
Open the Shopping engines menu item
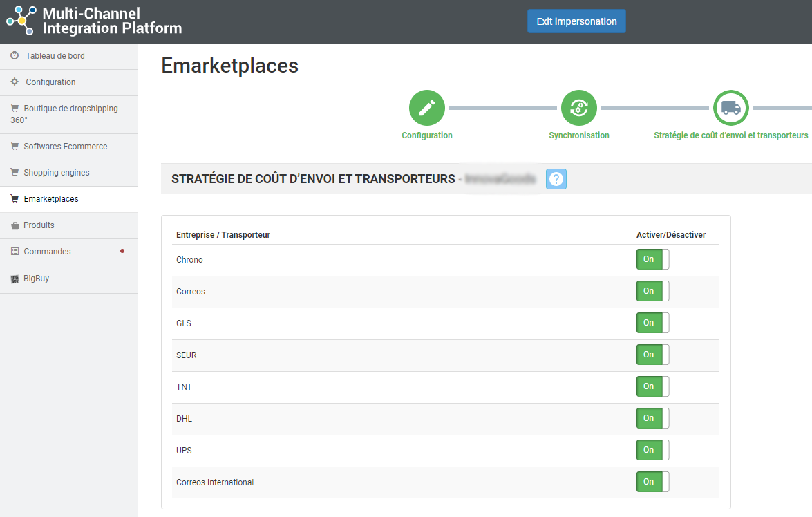pyautogui.click(x=56, y=173)
